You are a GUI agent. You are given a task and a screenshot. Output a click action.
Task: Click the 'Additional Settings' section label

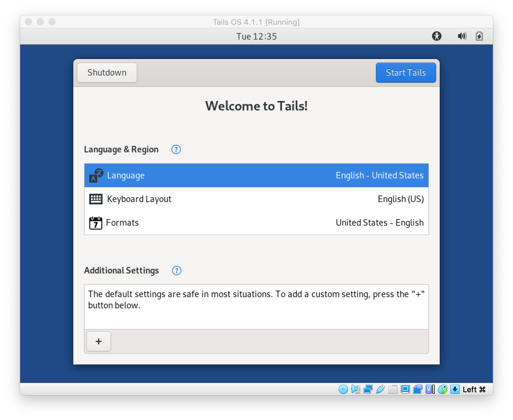pos(121,271)
